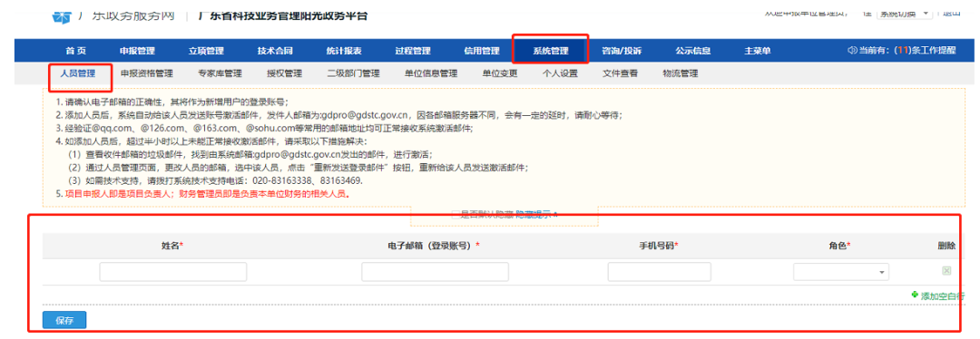This screenshot has height=339, width=980.
Task: Open the 首页 menu
Action: pos(75,51)
